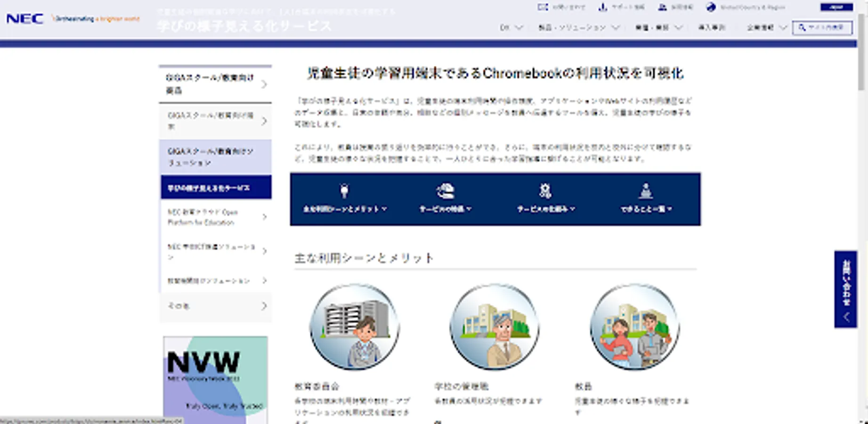Click the 採用情報 person icon in the header
This screenshot has height=424, width=868.
click(x=663, y=7)
